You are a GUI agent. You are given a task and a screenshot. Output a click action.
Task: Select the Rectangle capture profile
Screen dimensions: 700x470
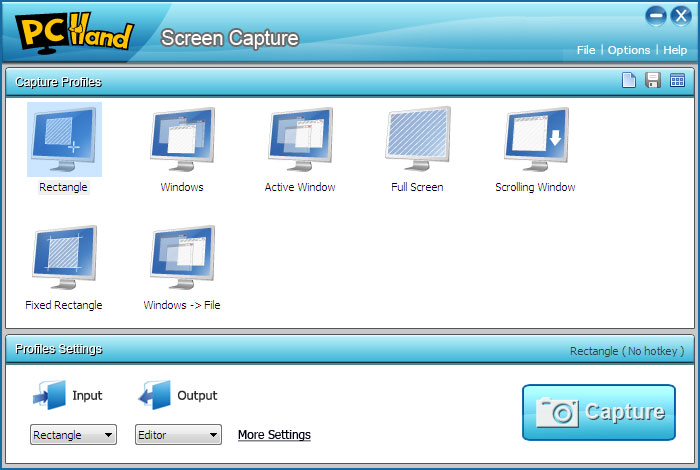click(64, 140)
